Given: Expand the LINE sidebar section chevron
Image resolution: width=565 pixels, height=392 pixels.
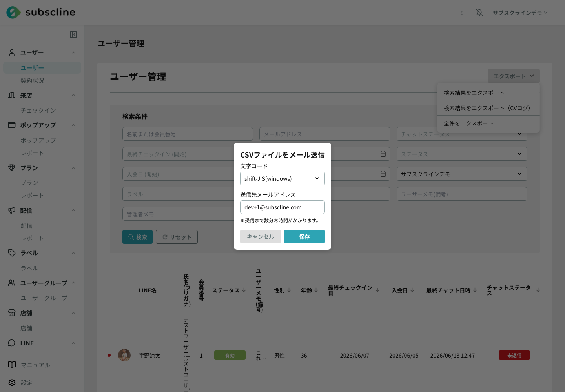Looking at the screenshot, I should click(x=73, y=343).
